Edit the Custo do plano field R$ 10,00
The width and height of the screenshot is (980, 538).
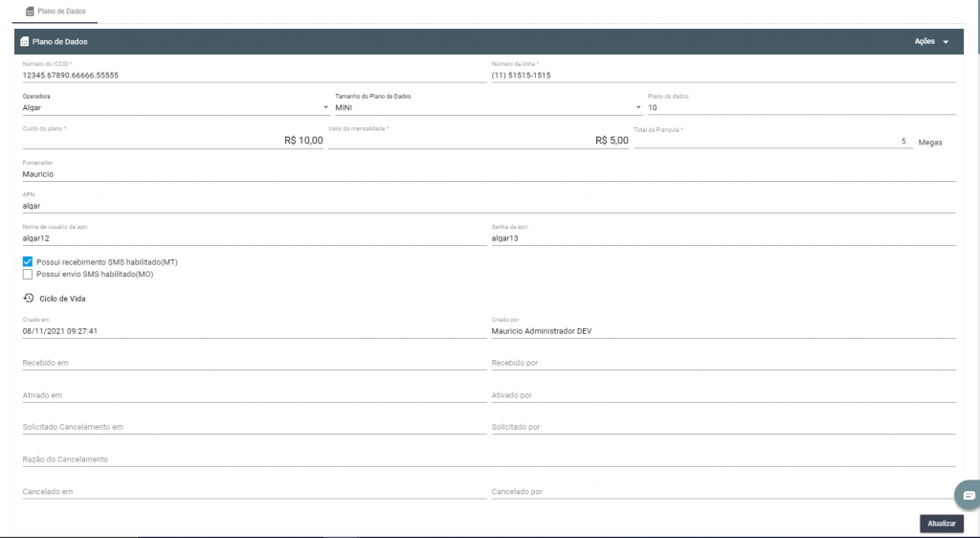[x=172, y=141]
